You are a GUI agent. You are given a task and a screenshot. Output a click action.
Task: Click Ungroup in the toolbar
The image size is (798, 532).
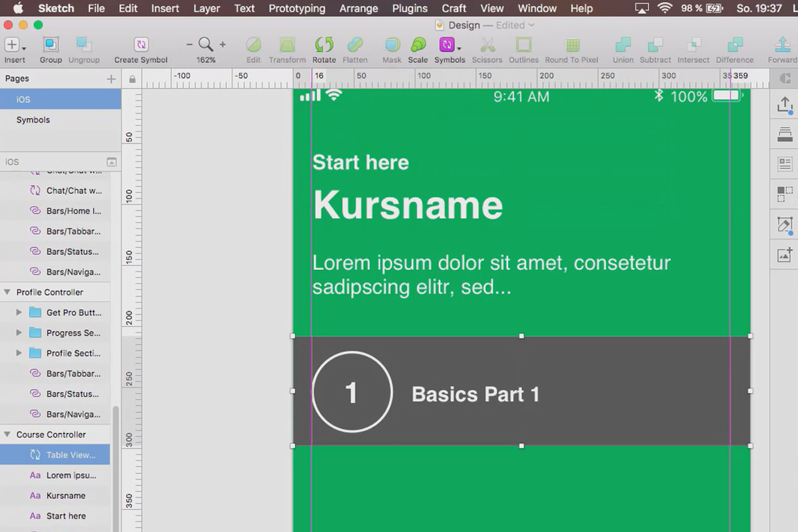pyautogui.click(x=83, y=49)
